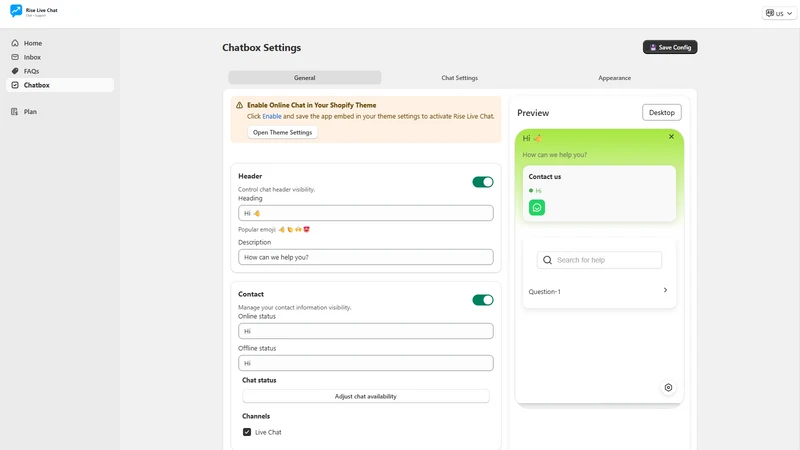The width and height of the screenshot is (800, 450).
Task: Click the save icon on Save Config
Action: coord(653,47)
